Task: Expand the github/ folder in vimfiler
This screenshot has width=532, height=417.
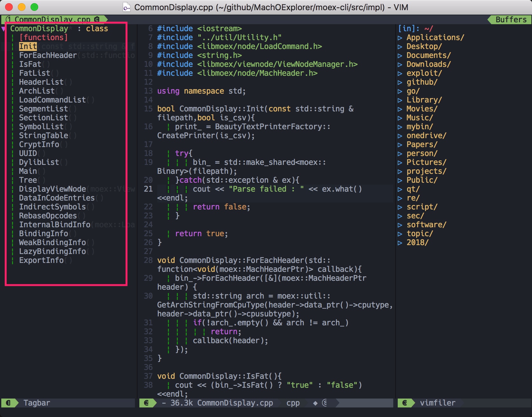Action: tap(400, 82)
